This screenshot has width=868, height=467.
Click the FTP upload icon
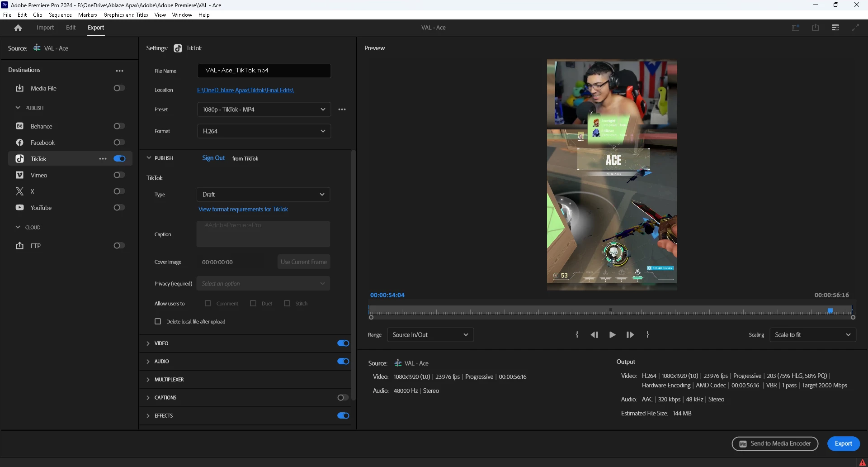(x=19, y=246)
